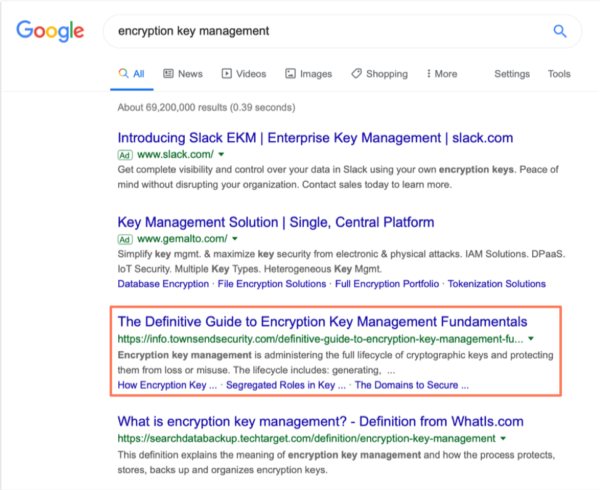Expand the gemalto.com ad URL dropdown arrow
600x490 pixels.
235,239
